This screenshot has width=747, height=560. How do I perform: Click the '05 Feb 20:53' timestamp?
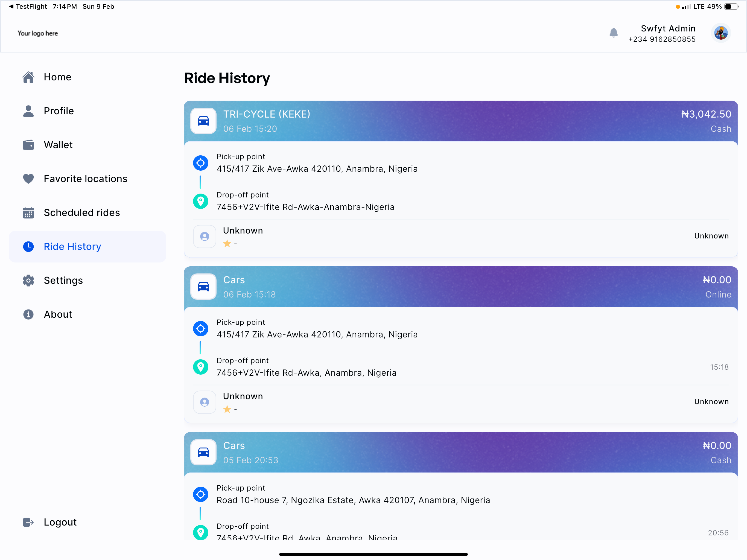click(x=250, y=460)
